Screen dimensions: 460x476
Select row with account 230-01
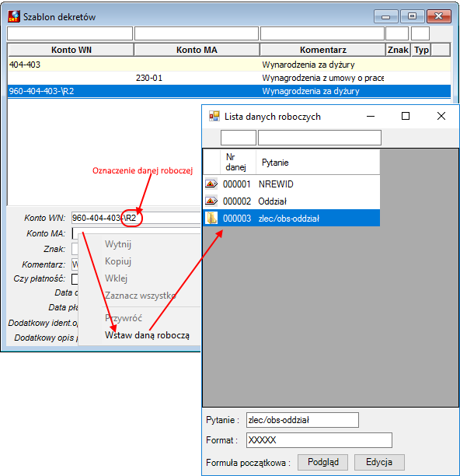229,78
